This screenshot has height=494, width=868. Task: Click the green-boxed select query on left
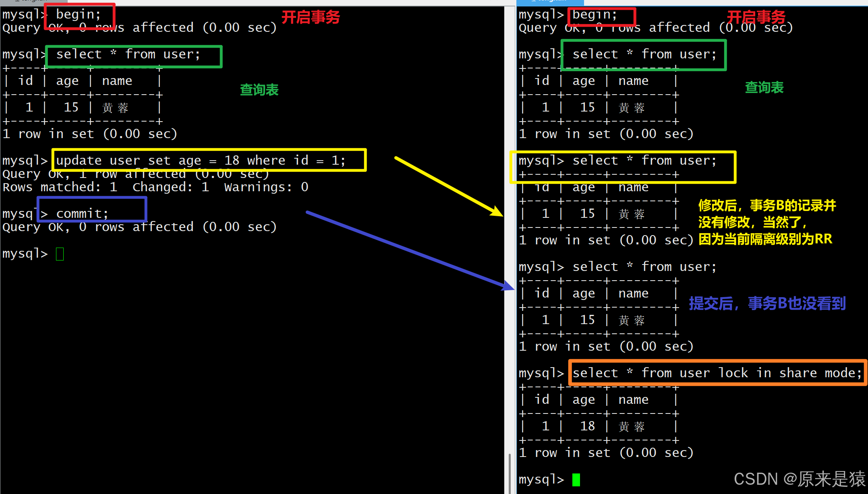click(x=128, y=54)
